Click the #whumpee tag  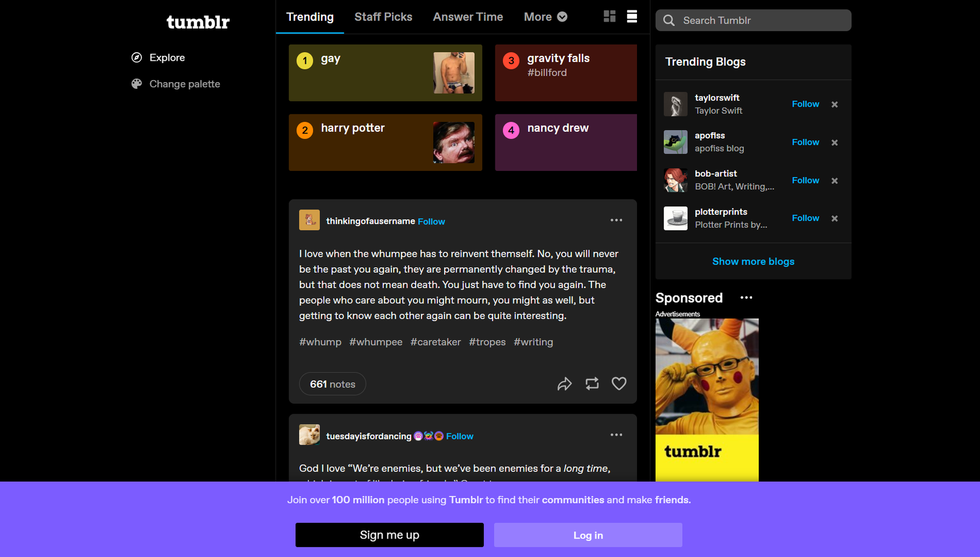[x=376, y=342]
